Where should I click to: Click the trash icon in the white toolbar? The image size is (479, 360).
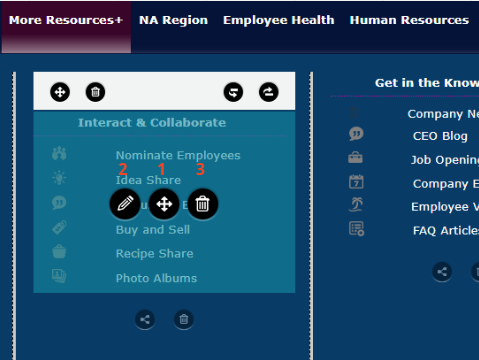pyautogui.click(x=95, y=92)
